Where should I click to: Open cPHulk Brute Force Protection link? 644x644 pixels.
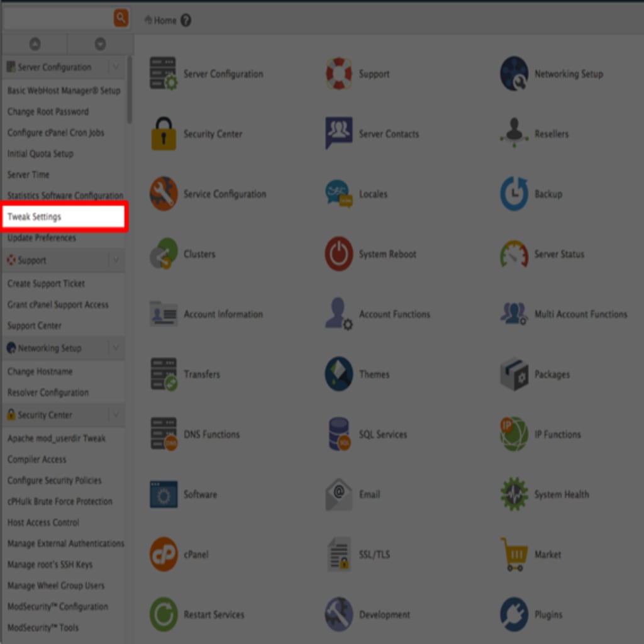point(60,501)
